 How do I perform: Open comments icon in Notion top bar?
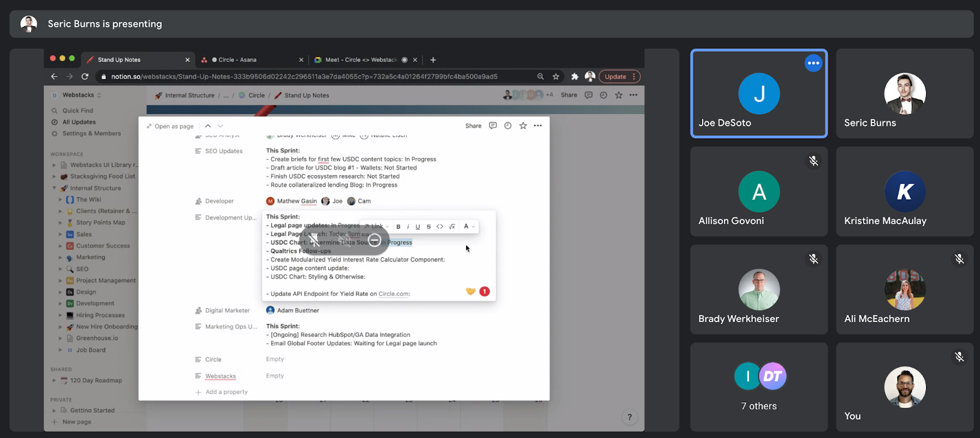pyautogui.click(x=589, y=95)
